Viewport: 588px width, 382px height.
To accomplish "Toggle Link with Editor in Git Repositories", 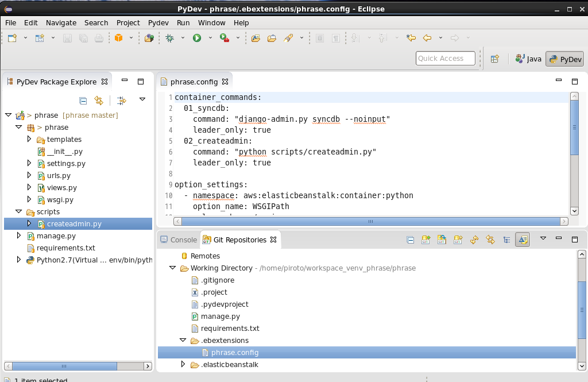I will [490, 240].
